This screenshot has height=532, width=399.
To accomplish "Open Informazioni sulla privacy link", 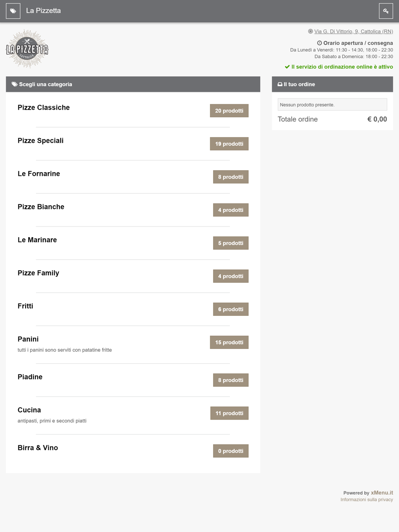I will click(366, 500).
